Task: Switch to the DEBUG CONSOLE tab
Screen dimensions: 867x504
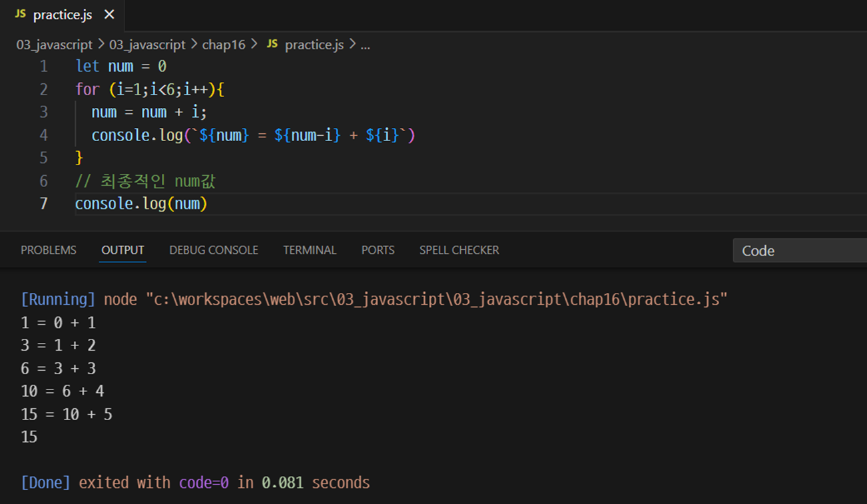Action: (214, 250)
